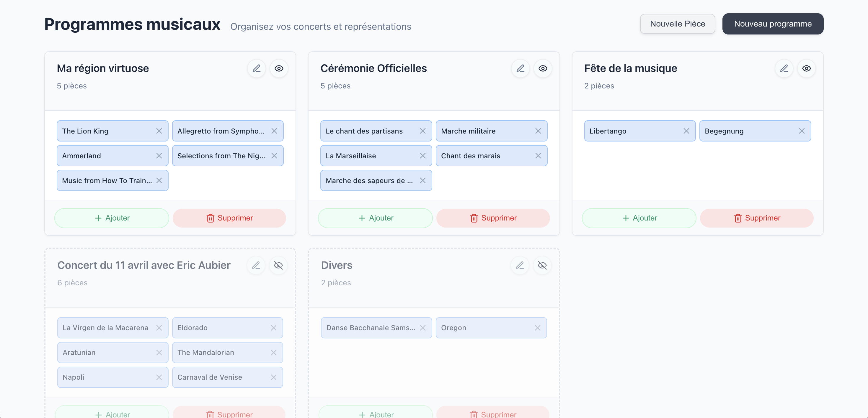Click the Nouveau programme button
868x418 pixels.
pyautogui.click(x=773, y=24)
